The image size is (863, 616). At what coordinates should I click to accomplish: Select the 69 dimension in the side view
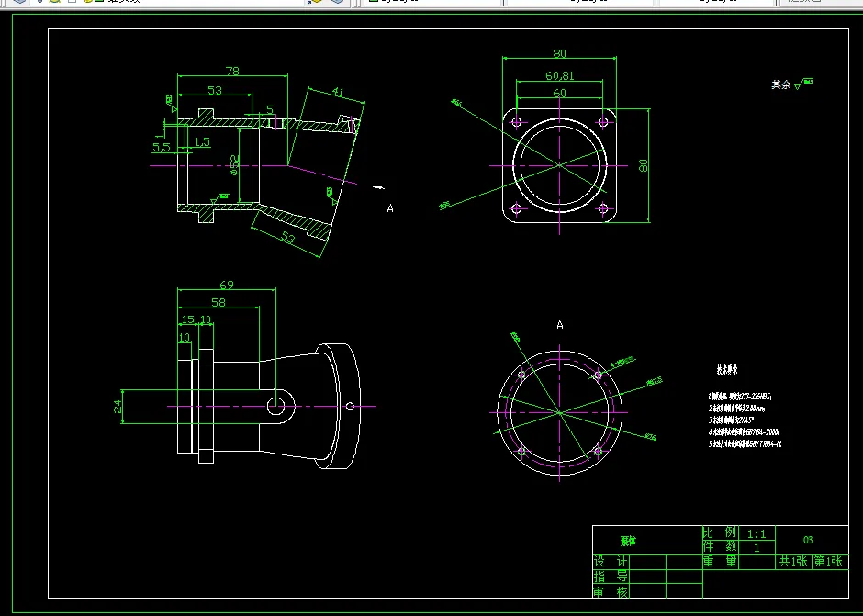227,285
